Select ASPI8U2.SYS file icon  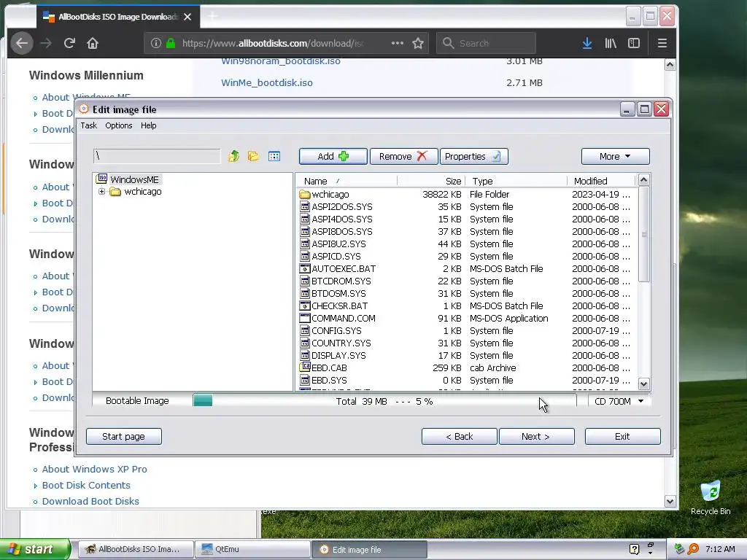pyautogui.click(x=305, y=244)
